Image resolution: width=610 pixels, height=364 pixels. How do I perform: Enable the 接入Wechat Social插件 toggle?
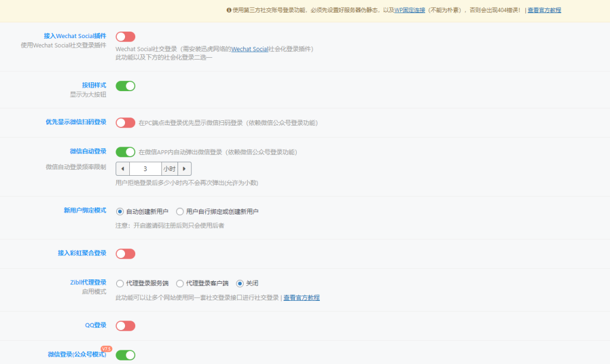pyautogui.click(x=125, y=36)
